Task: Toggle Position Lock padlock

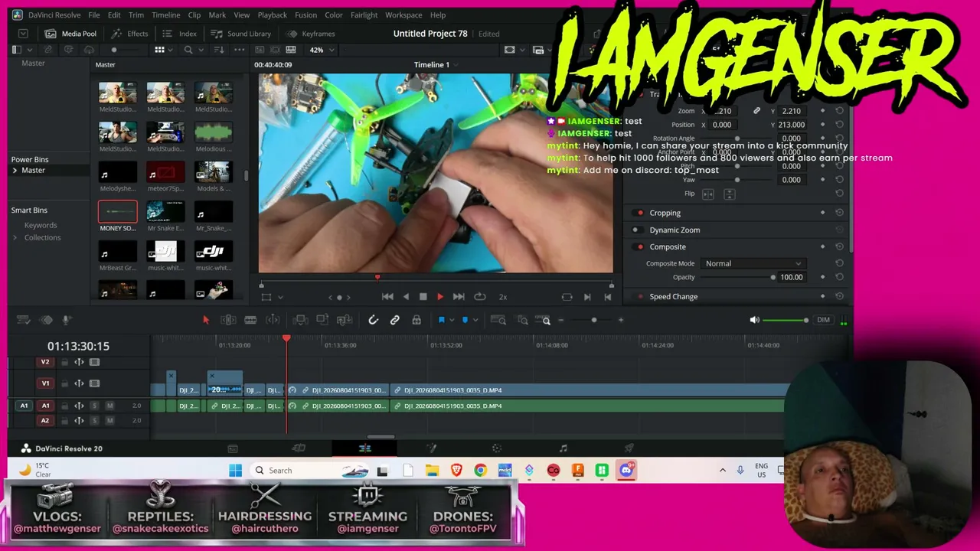Action: tap(416, 320)
